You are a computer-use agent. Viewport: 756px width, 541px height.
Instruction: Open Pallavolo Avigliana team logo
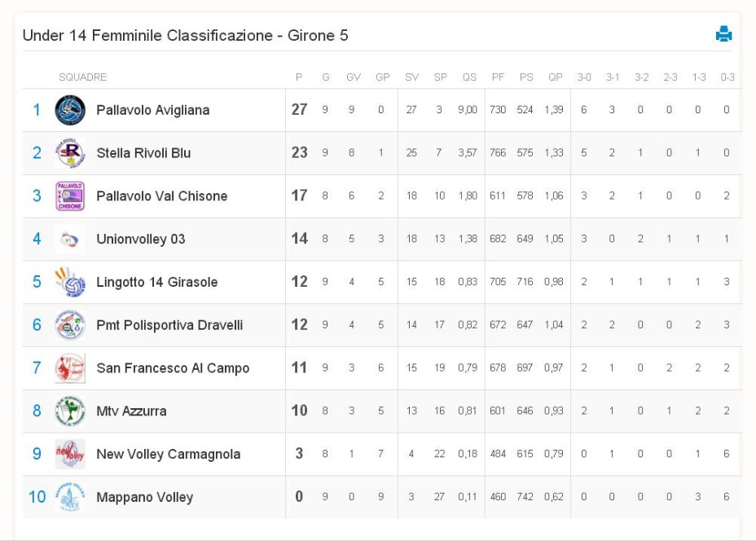(x=70, y=110)
